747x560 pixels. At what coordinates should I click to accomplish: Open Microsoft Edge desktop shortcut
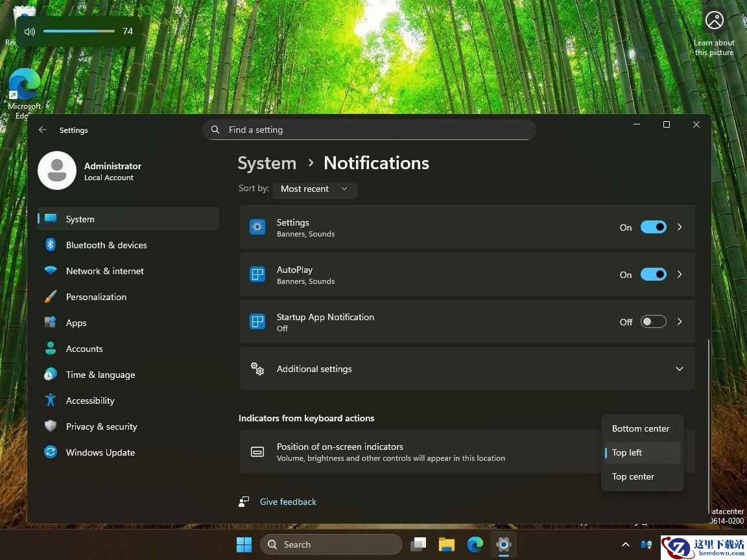pos(24,94)
